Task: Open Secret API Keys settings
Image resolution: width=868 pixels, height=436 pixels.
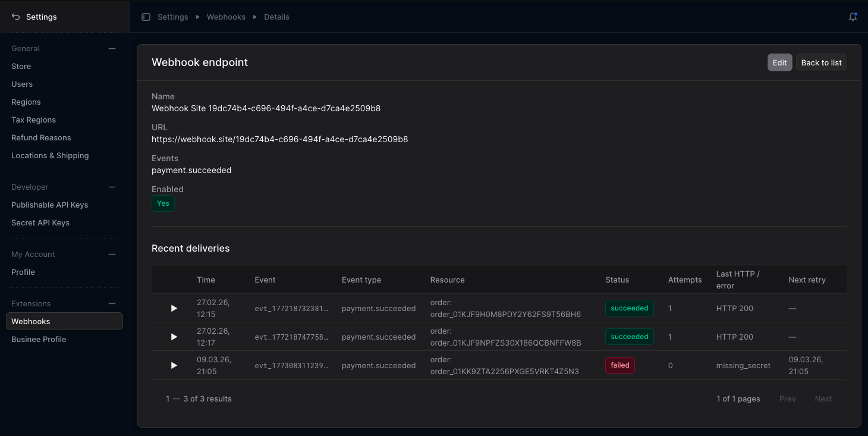Action: tap(40, 222)
